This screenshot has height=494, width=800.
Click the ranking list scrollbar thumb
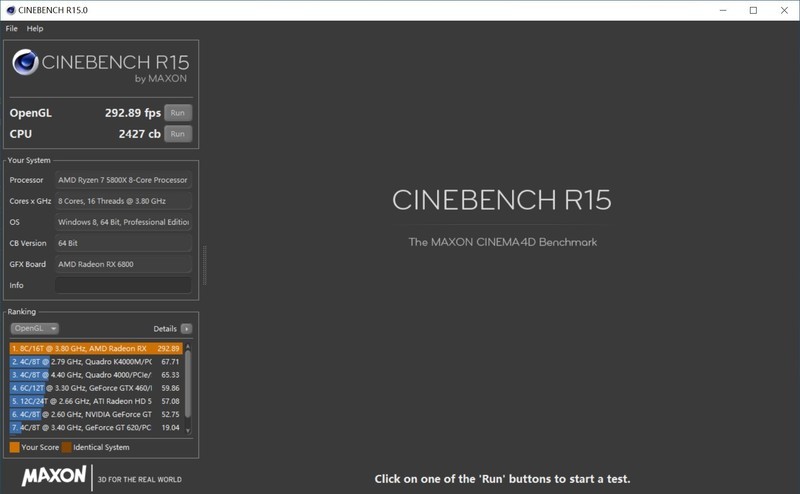pyautogui.click(x=188, y=384)
